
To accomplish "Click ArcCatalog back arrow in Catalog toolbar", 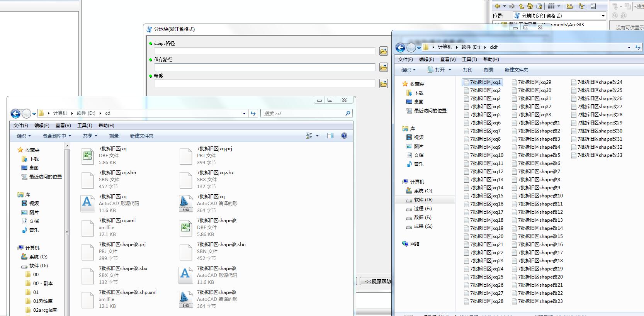I will coord(498,6).
